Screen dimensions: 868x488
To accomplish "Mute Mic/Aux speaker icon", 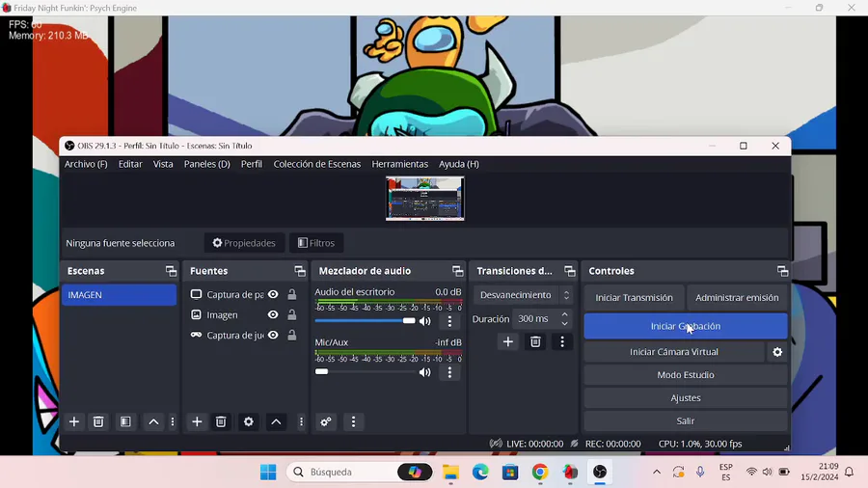I will [424, 372].
